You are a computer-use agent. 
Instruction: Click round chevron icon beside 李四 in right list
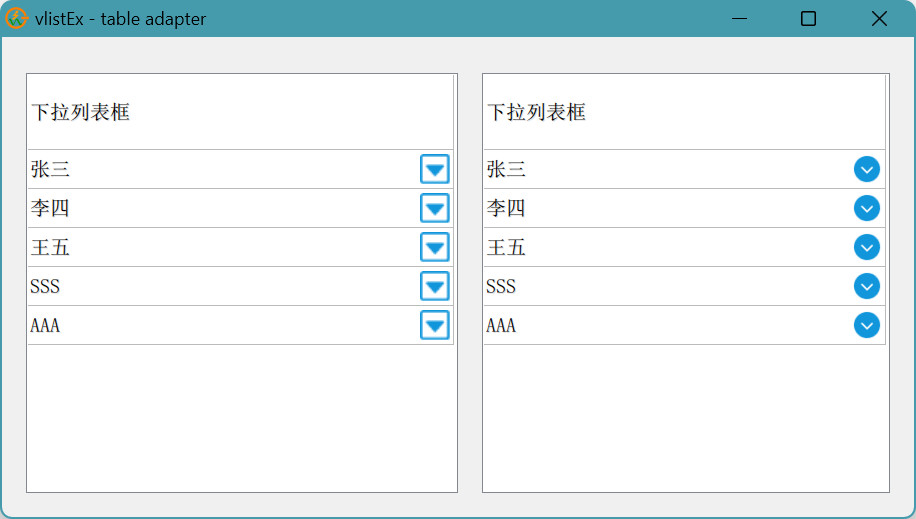[x=867, y=208]
